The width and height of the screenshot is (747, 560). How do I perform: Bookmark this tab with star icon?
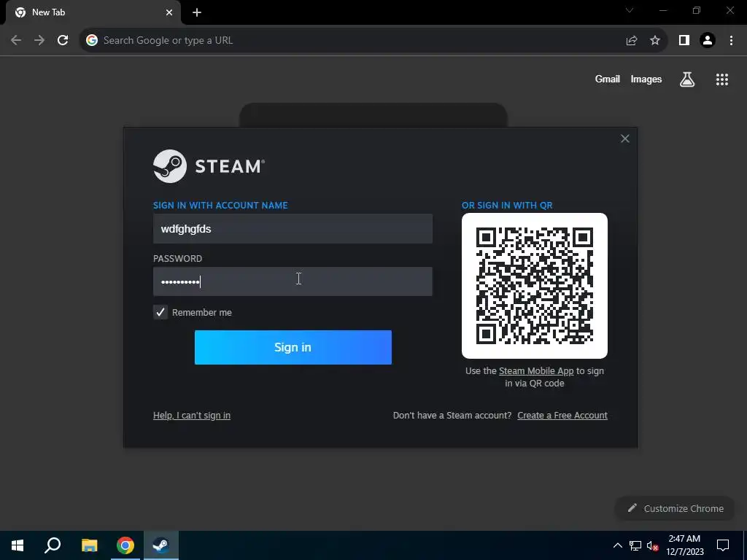[655, 40]
